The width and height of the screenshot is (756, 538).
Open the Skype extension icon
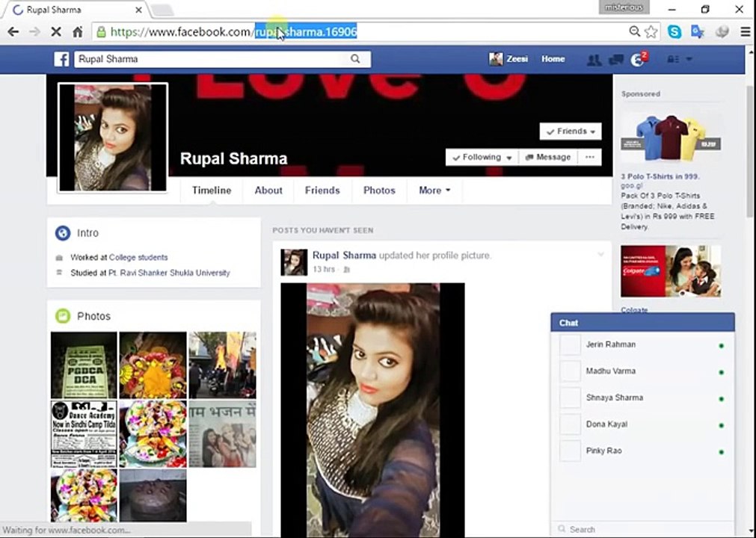pos(674,31)
